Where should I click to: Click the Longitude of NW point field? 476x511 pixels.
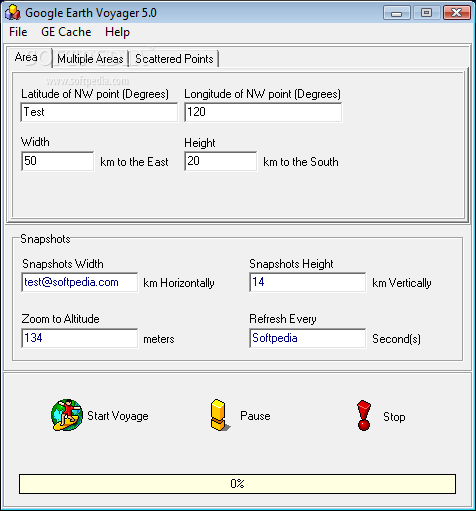263,112
